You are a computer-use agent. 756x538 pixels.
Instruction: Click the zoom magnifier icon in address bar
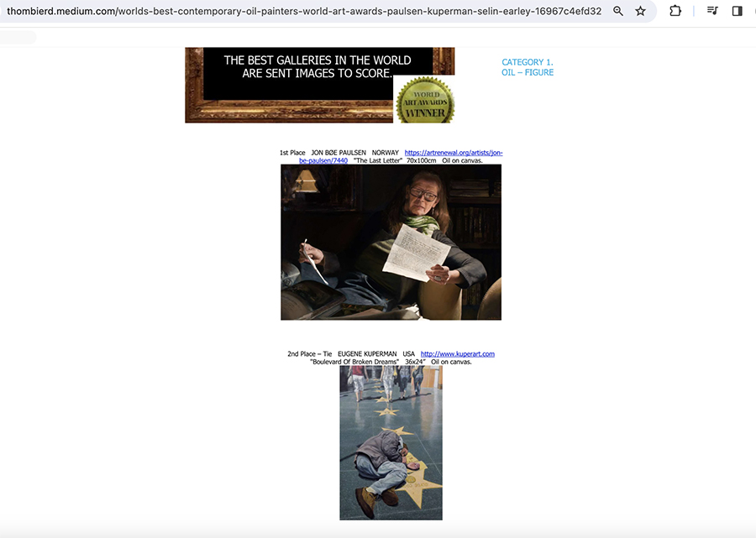click(x=617, y=11)
